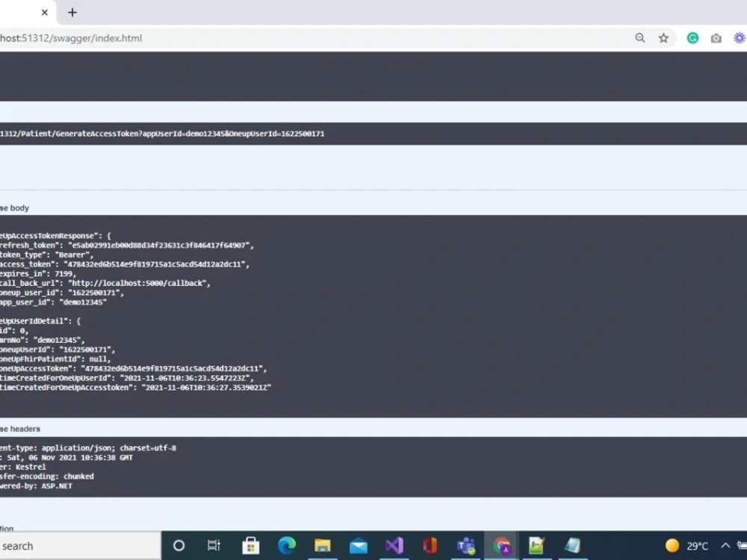
Task: Click the Grammarly extension icon
Action: click(x=692, y=37)
